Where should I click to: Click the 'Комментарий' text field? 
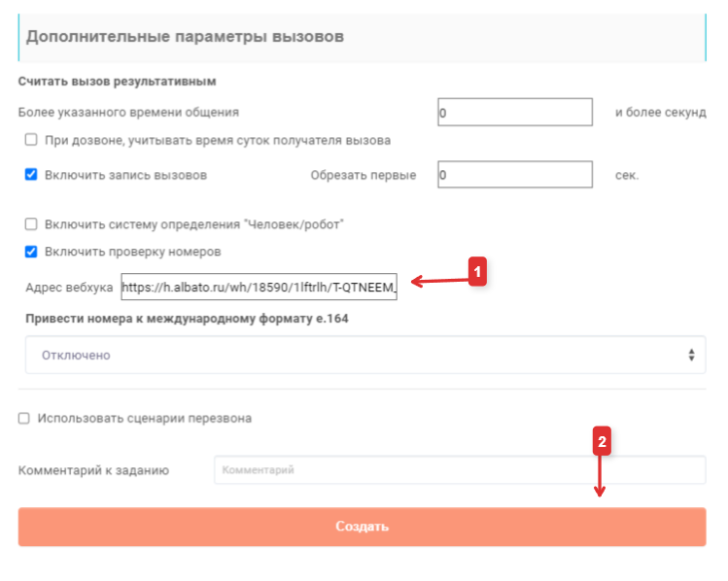[460, 470]
